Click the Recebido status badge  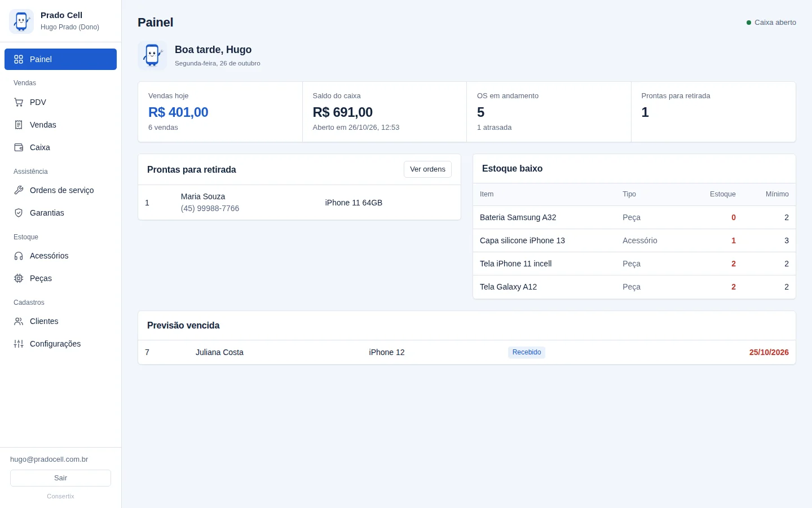pyautogui.click(x=527, y=352)
